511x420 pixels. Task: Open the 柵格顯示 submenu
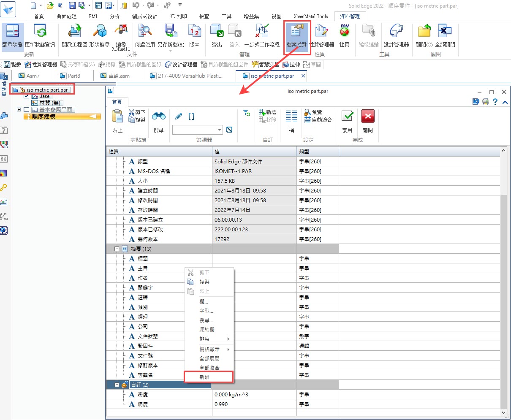[x=209, y=349]
